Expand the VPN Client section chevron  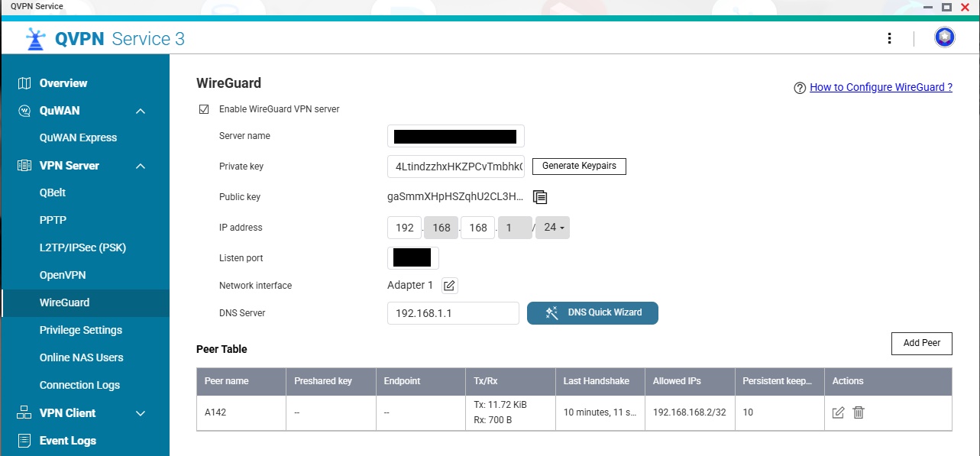click(141, 413)
